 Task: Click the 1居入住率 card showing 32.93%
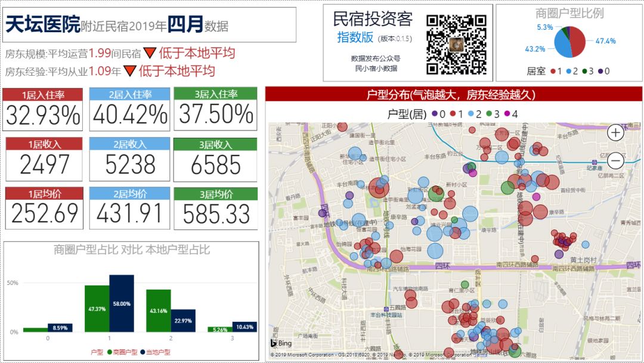pyautogui.click(x=43, y=110)
